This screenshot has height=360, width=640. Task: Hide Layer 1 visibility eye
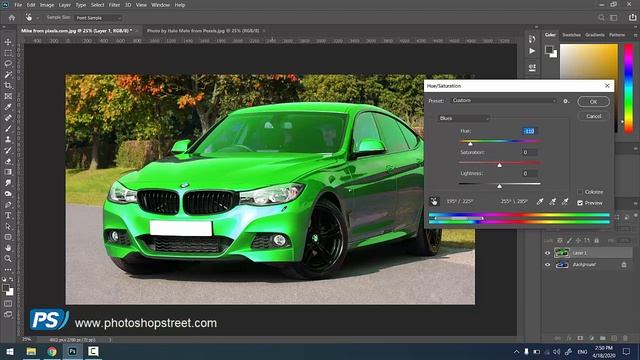547,253
